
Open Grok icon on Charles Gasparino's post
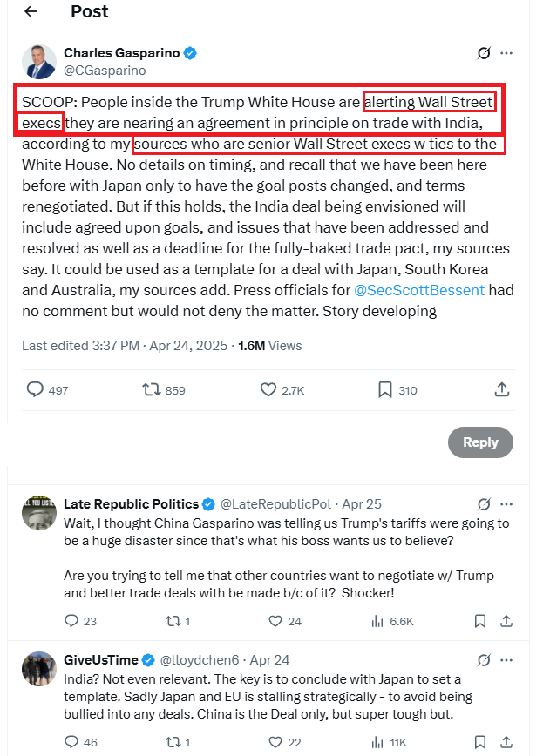coord(484,53)
